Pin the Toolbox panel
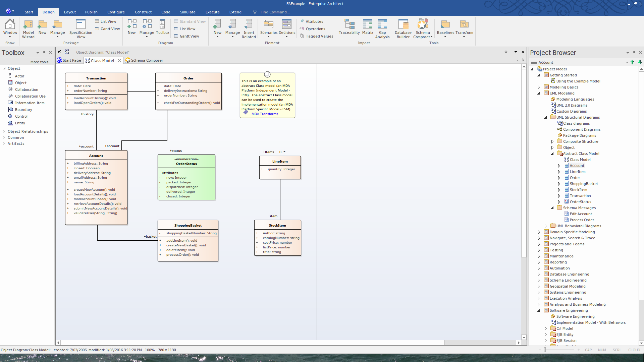Viewport: 644px width, 362px height. [44, 52]
